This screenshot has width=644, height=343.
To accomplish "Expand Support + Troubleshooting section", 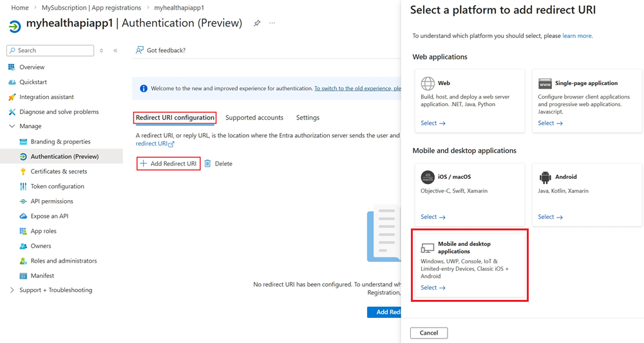I will (x=12, y=290).
